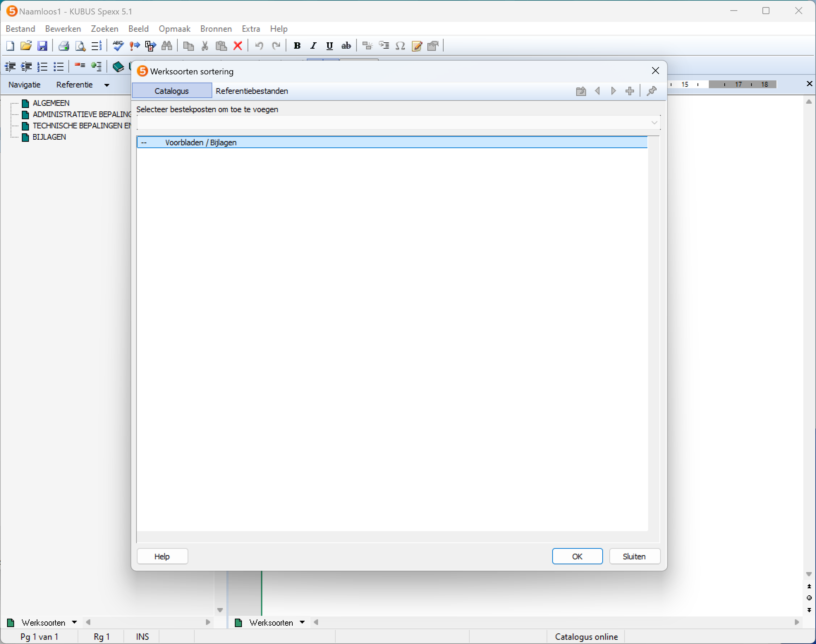Expand the bestekposten combo box
The width and height of the screenshot is (816, 644).
click(654, 123)
